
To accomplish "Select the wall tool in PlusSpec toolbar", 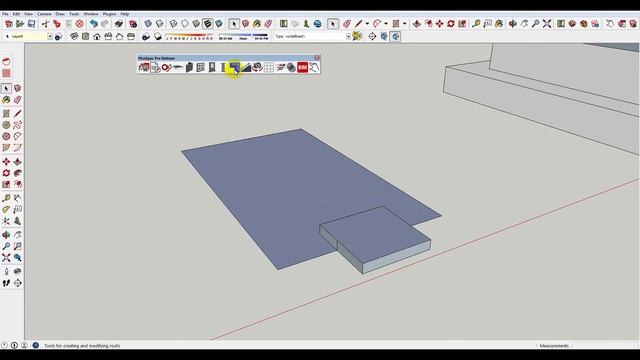I will pos(189,67).
